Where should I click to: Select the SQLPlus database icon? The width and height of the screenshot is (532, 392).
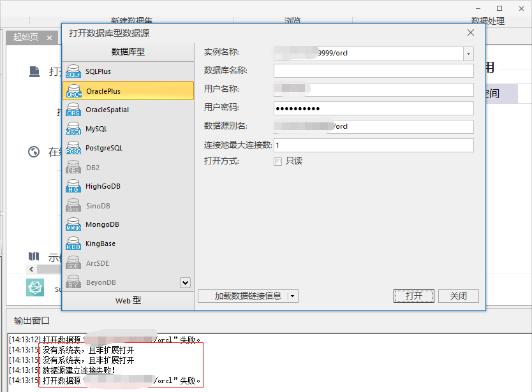(x=73, y=71)
